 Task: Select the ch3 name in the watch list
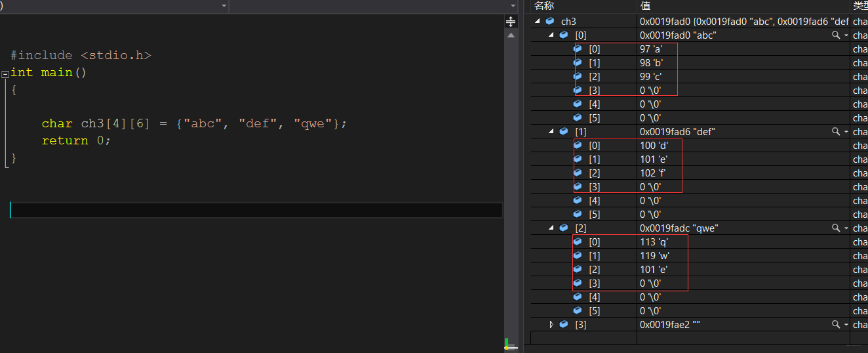(568, 21)
